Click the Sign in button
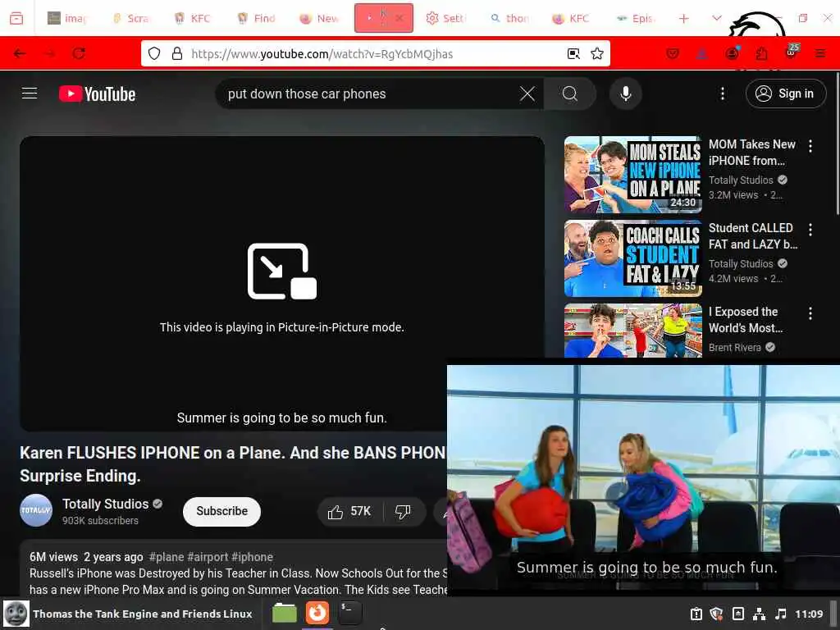Viewport: 840px width, 630px height. pyautogui.click(x=786, y=94)
